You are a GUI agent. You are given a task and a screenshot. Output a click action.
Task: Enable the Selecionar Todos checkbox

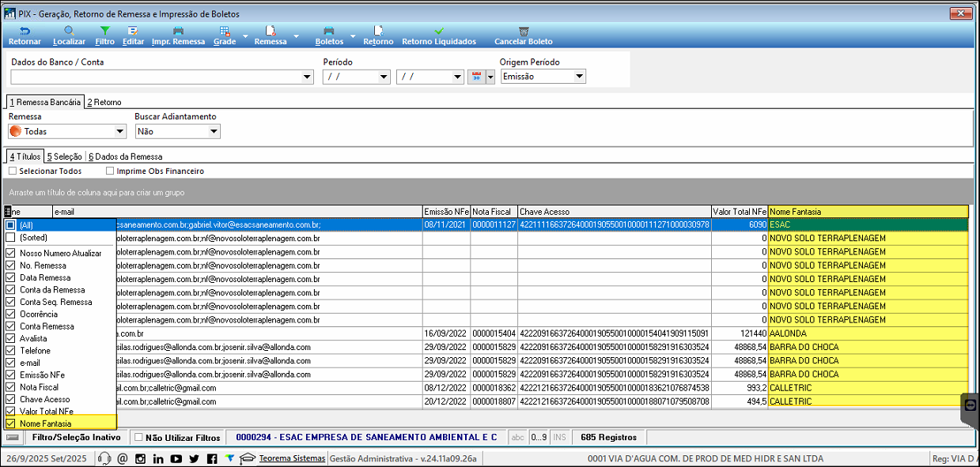point(13,171)
